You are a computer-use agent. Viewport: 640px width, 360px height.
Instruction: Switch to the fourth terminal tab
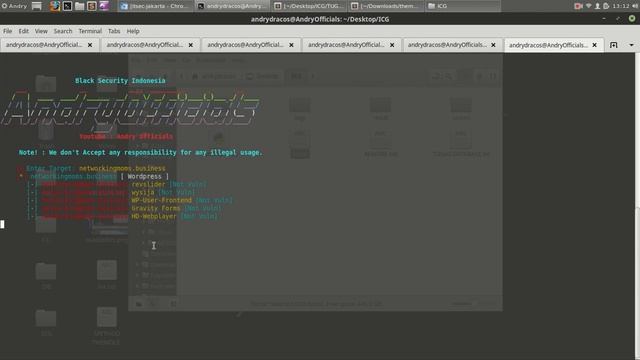point(352,45)
